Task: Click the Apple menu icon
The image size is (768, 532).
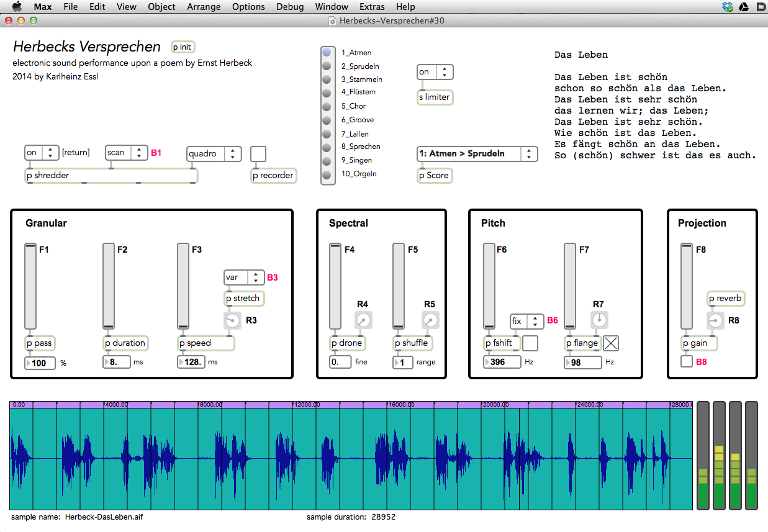Action: [x=17, y=7]
